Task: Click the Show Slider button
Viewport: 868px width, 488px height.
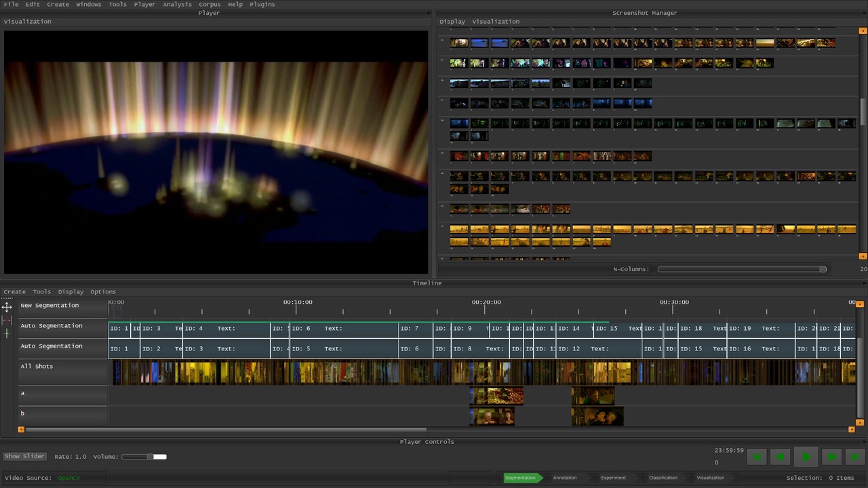Action: pyautogui.click(x=24, y=457)
